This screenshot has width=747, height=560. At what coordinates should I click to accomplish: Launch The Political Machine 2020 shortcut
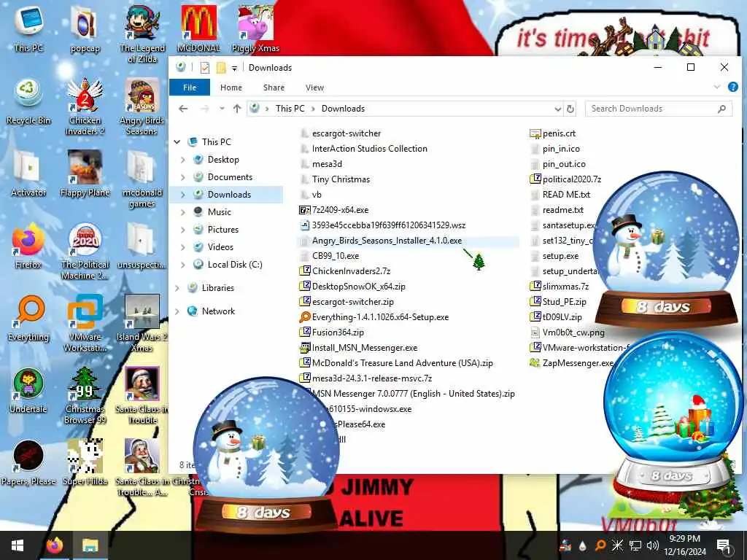pyautogui.click(x=85, y=251)
